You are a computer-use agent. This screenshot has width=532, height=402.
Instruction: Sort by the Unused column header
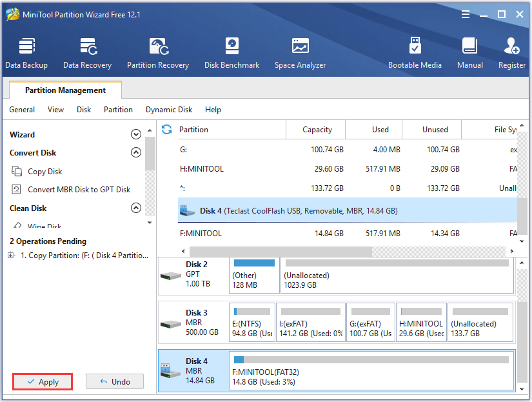click(x=432, y=129)
